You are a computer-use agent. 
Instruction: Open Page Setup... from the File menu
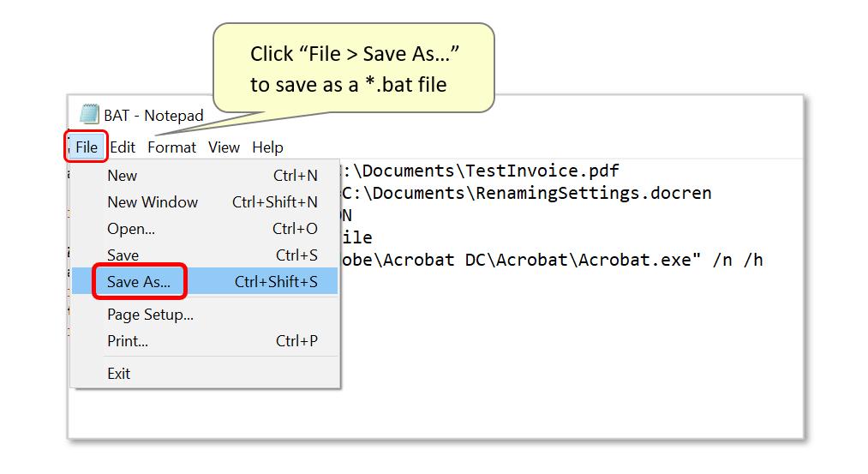pos(150,315)
